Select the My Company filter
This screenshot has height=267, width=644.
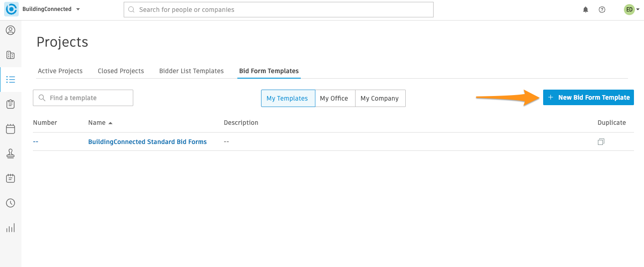(x=380, y=98)
